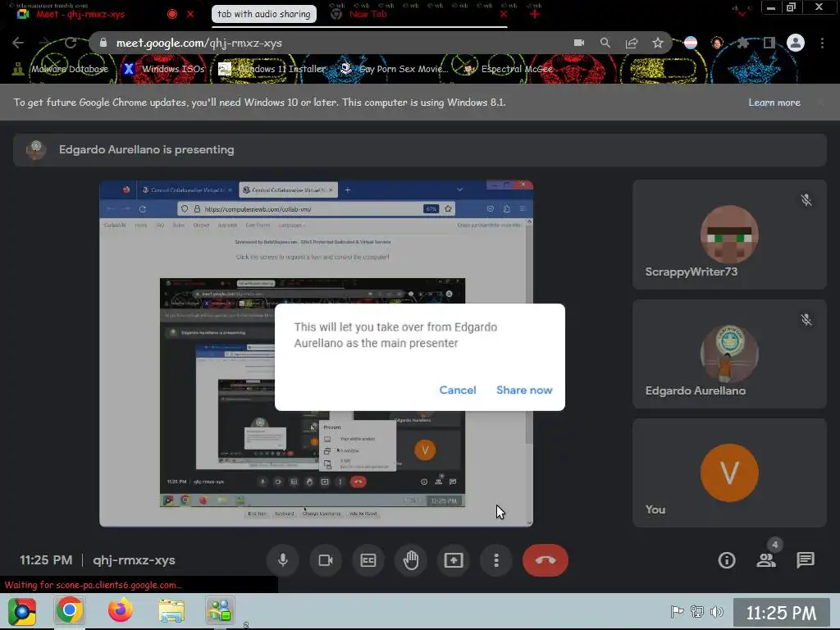Close the Meet tab with X
Viewport: 840px width, 630px height.
click(190, 14)
